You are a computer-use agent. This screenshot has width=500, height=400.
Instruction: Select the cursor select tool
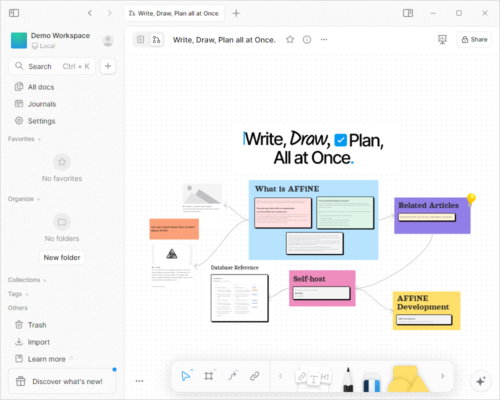pyautogui.click(x=186, y=376)
